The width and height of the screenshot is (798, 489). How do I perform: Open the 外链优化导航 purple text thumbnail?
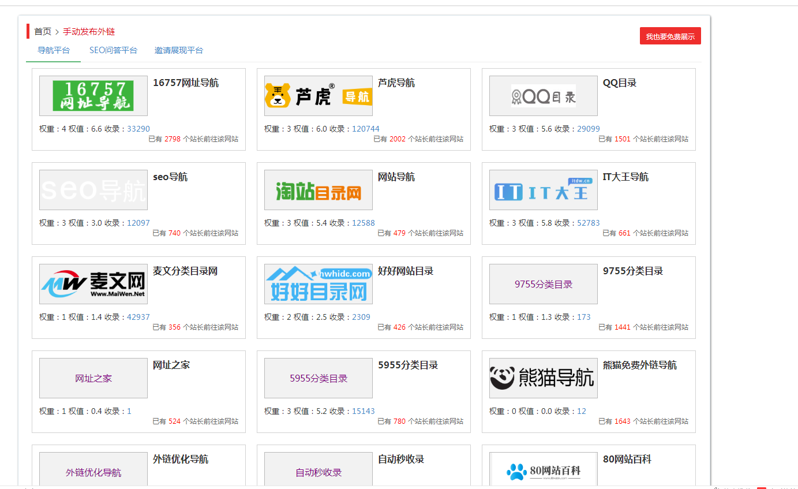tap(93, 469)
